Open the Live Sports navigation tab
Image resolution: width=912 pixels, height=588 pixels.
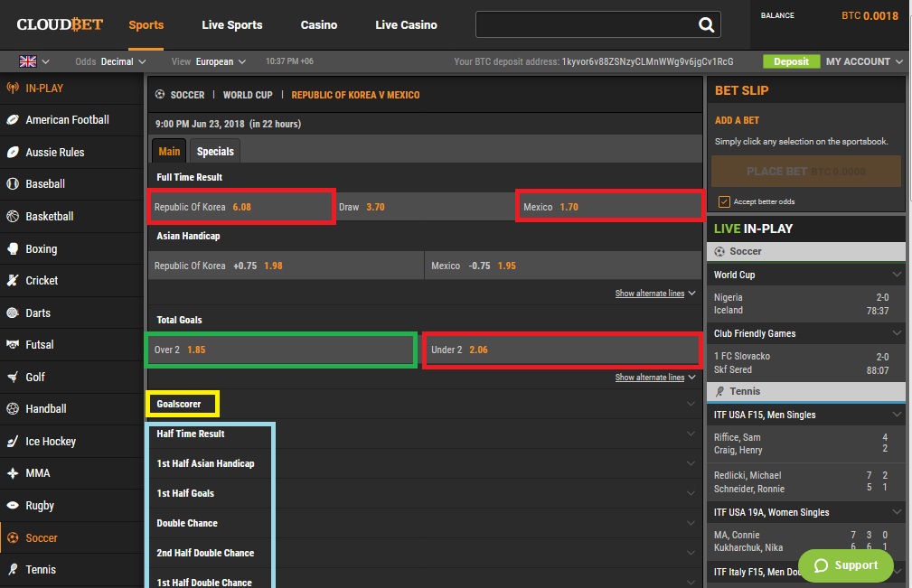(232, 25)
